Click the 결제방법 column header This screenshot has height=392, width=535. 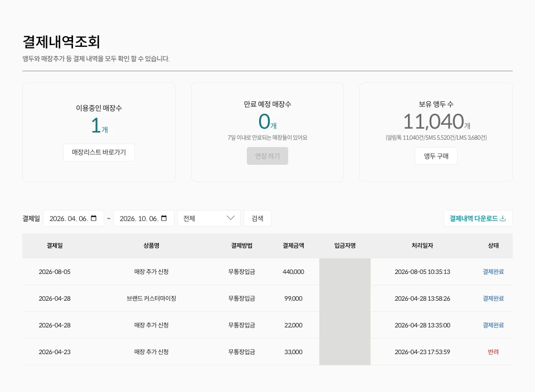click(241, 246)
